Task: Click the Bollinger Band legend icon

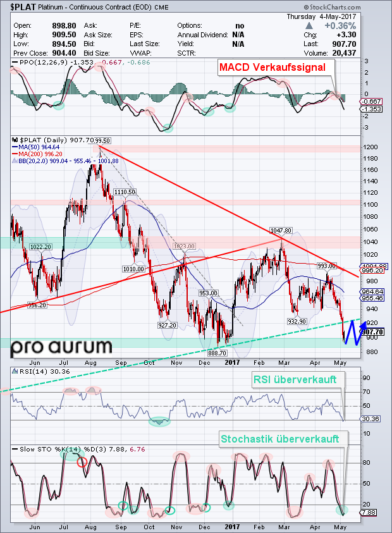Action: pos(15,161)
